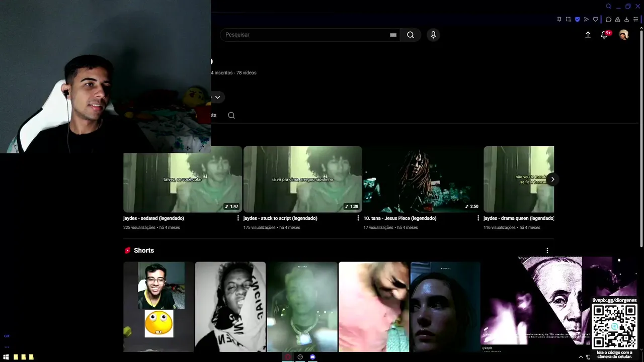Viewport: 644px width, 362px height.
Task: Open options menu for Jesus Piece video
Action: pyautogui.click(x=478, y=218)
